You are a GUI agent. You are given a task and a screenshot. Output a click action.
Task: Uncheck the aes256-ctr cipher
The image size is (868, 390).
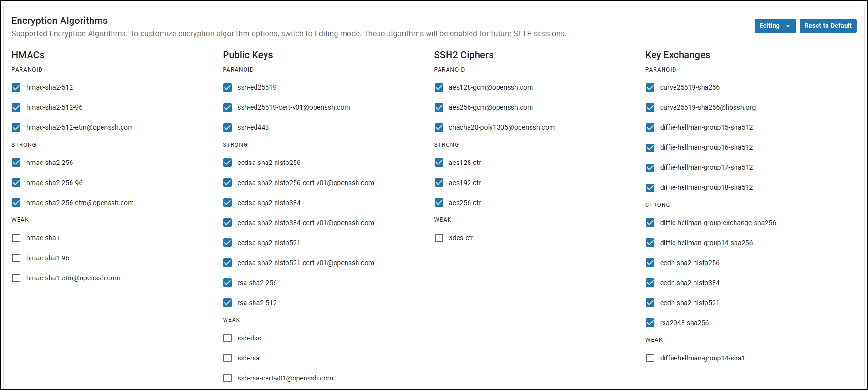tap(439, 203)
